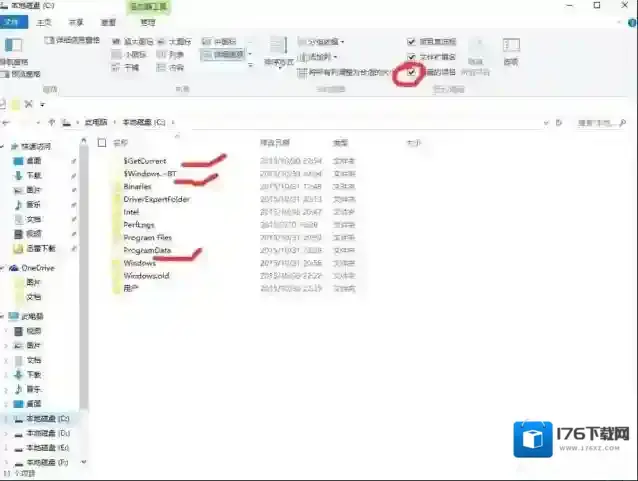Click the Properties icon in quick access toolbar
The height and width of the screenshot is (481, 638).
coord(2,105)
